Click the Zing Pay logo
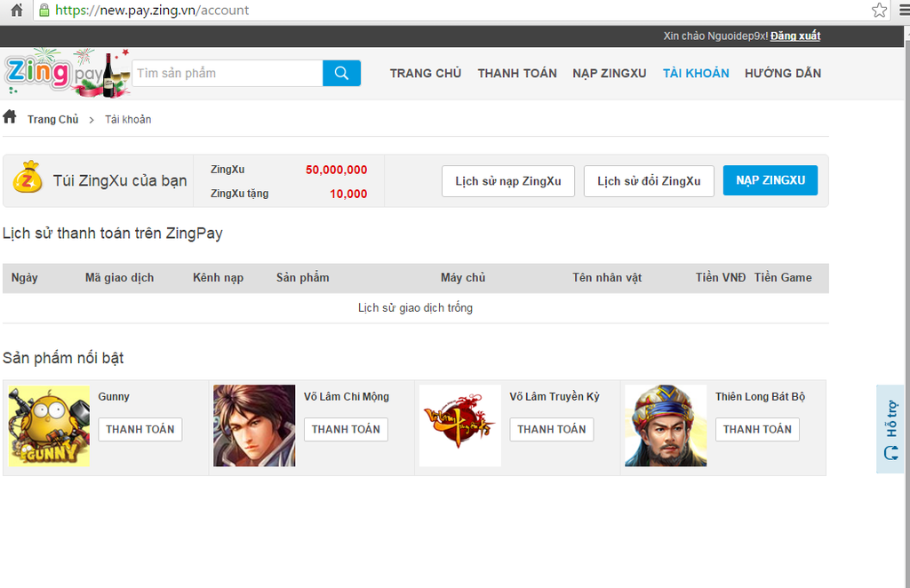Viewport: 910px width, 588px height. [67, 73]
